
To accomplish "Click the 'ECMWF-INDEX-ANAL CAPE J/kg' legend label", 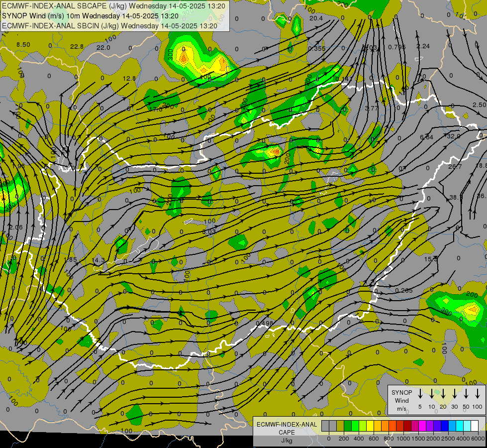I will [x=287, y=432].
